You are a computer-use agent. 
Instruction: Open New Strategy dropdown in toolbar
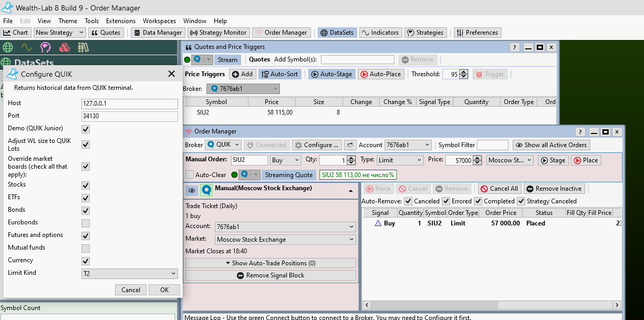click(60, 33)
